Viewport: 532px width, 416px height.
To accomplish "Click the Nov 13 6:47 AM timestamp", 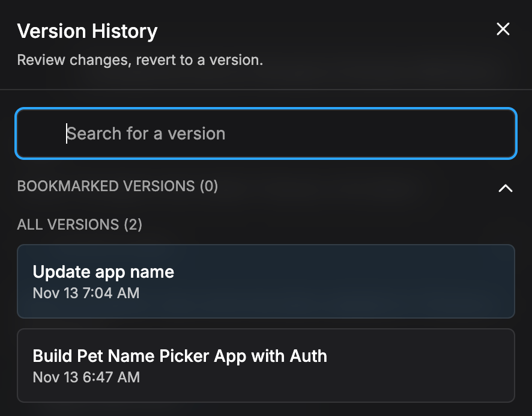I will pyautogui.click(x=86, y=378).
